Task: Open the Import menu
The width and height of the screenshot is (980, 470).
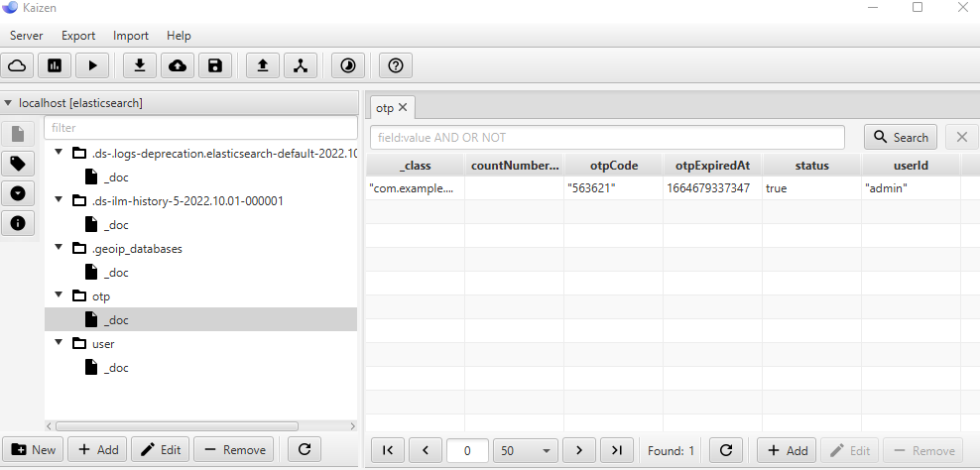Action: coord(131,36)
